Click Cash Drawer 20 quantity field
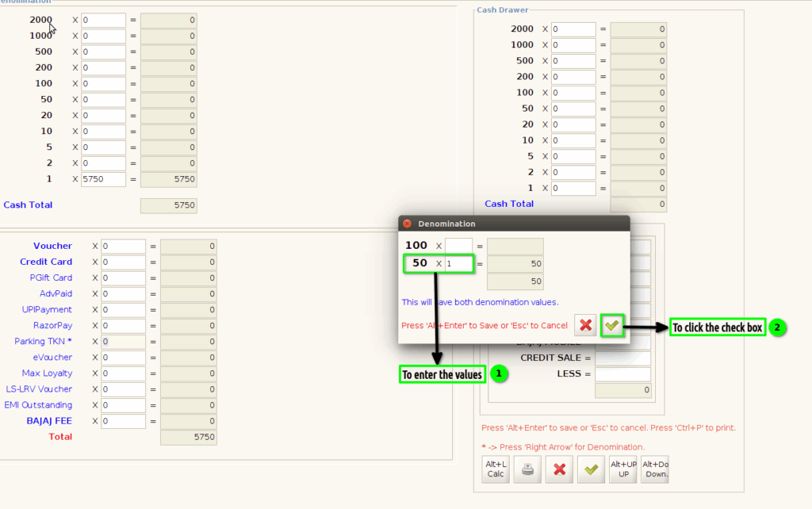The height and width of the screenshot is (509, 812). point(573,124)
